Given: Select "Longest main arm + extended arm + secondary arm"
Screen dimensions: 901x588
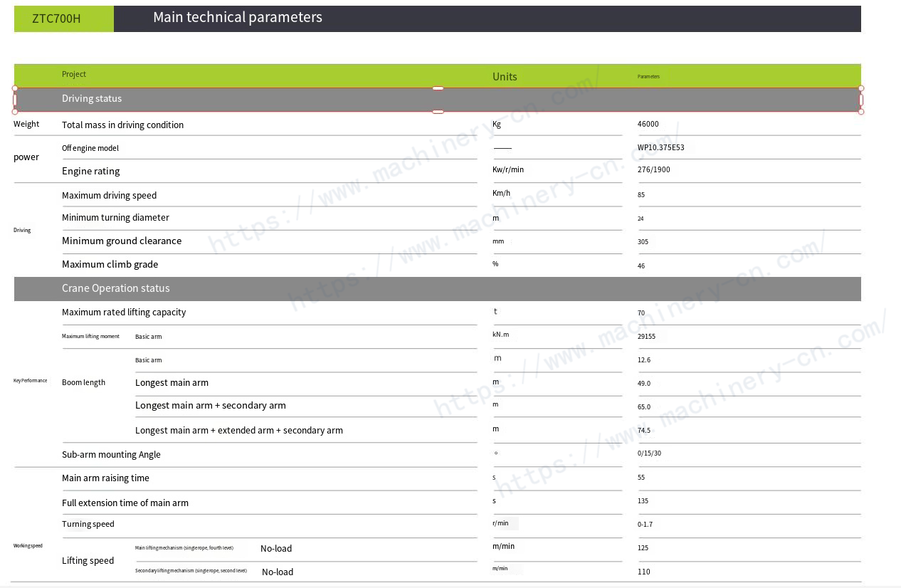Looking at the screenshot, I should pos(239,430).
